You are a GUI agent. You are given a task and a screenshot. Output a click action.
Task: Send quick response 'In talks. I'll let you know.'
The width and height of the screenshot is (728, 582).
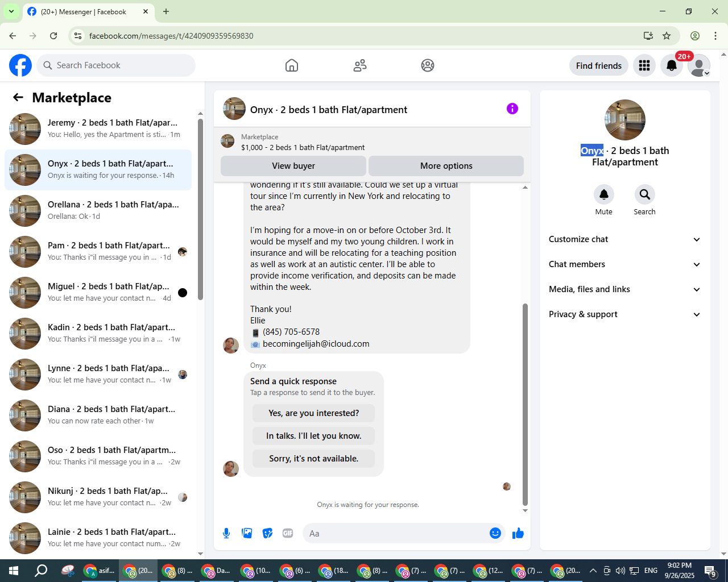click(314, 436)
